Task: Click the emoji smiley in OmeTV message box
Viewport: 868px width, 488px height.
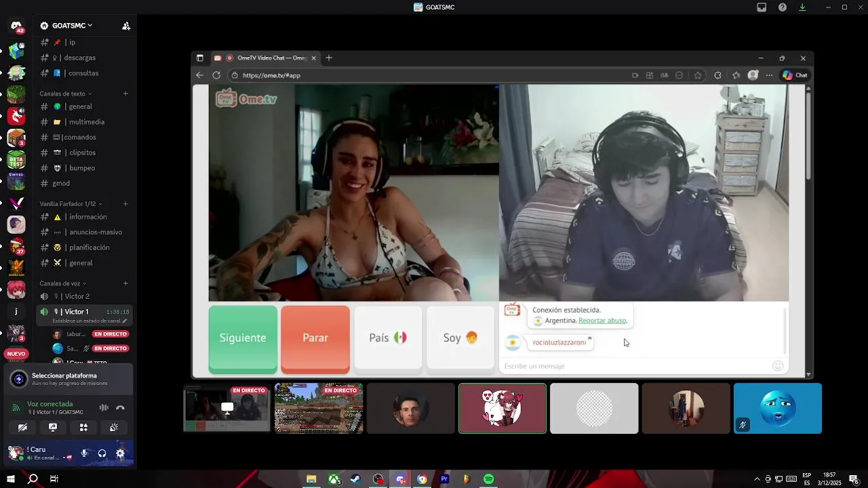Action: [778, 366]
